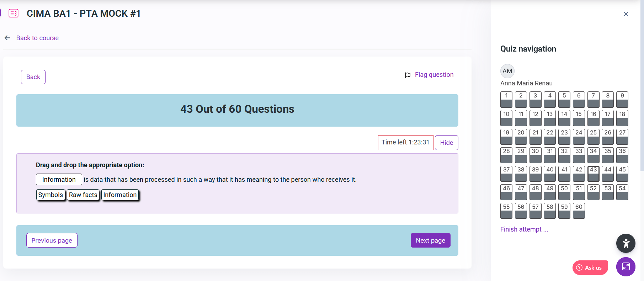Image resolution: width=644 pixels, height=281 pixels.
Task: Click the purple expand window icon
Action: pos(626,267)
